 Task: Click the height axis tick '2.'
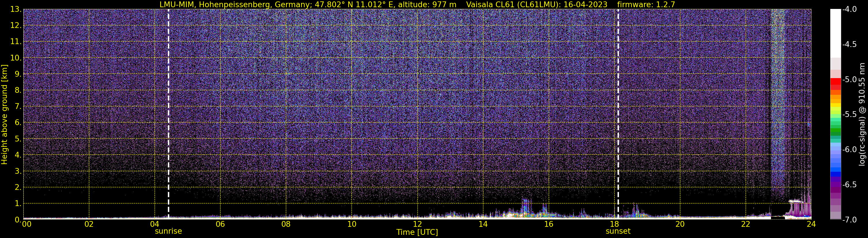(x=18, y=187)
